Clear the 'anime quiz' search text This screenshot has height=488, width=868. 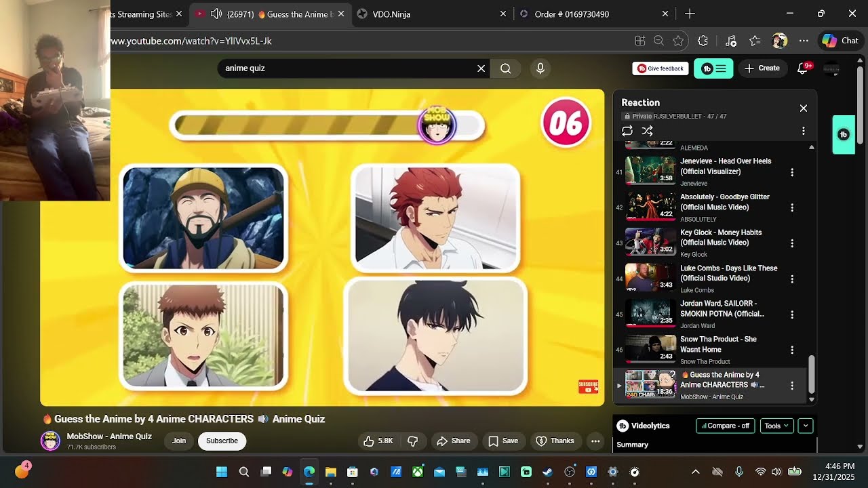click(481, 68)
